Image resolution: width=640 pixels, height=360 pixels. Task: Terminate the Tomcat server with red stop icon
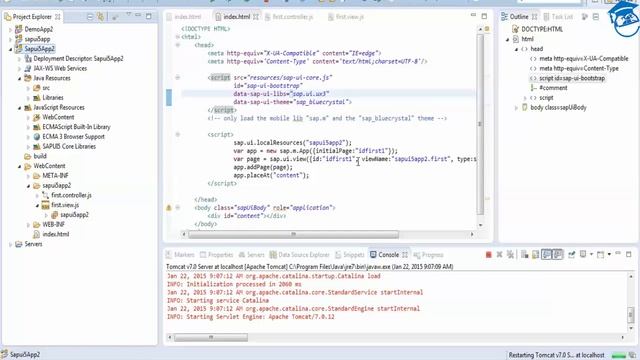tap(489, 255)
